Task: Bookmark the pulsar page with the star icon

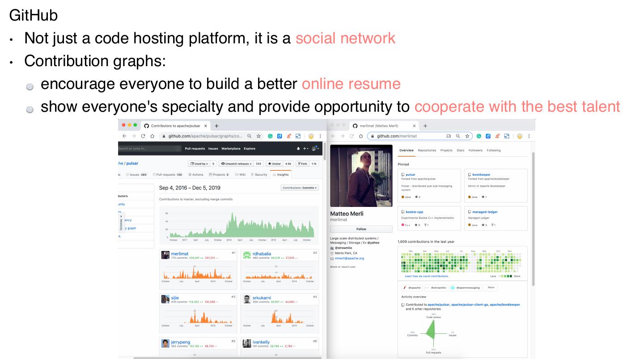Action: tap(258, 136)
